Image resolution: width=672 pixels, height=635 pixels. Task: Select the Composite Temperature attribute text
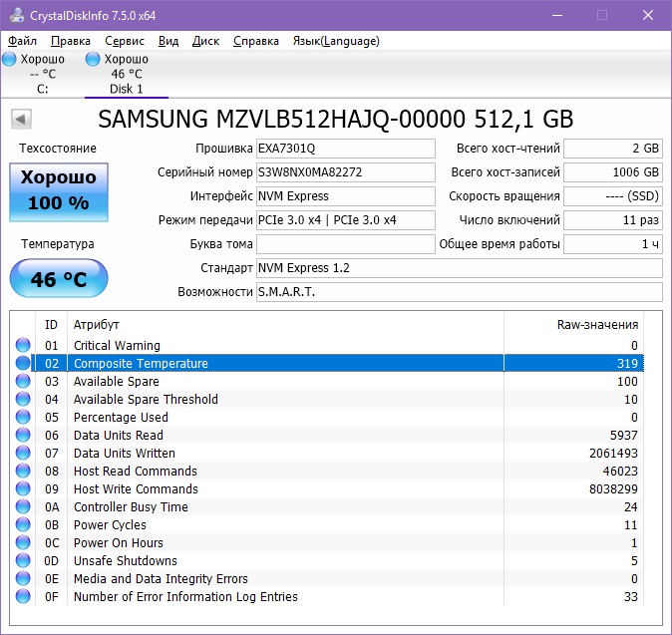pyautogui.click(x=141, y=363)
